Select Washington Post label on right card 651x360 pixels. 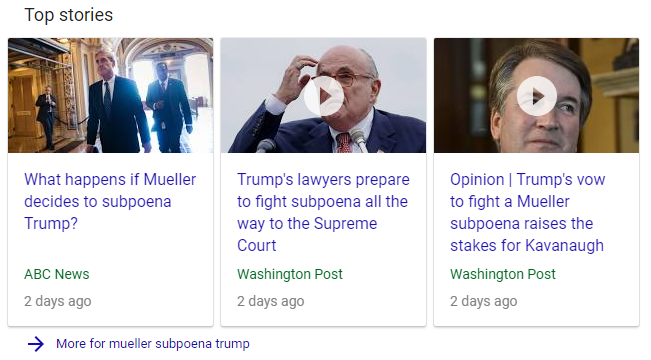(x=503, y=274)
